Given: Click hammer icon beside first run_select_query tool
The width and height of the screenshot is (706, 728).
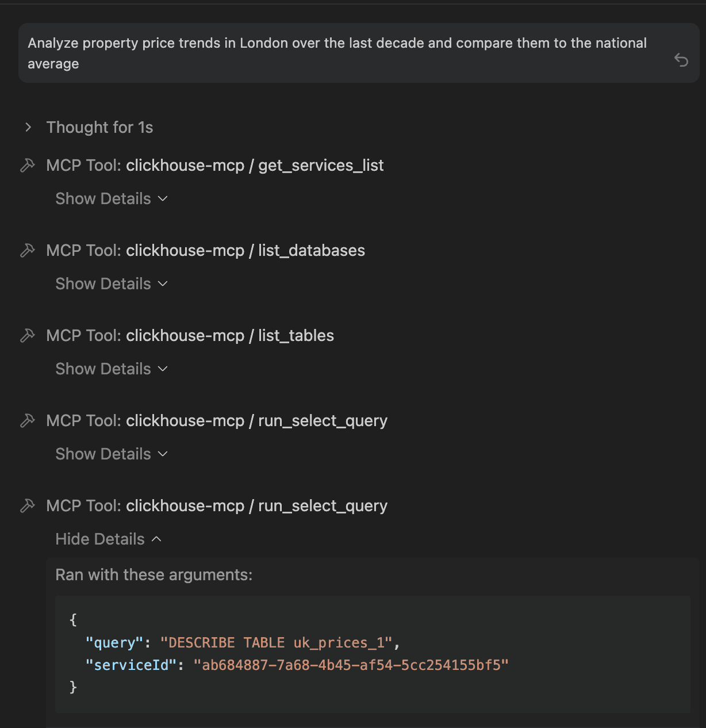Looking at the screenshot, I should [x=28, y=421].
